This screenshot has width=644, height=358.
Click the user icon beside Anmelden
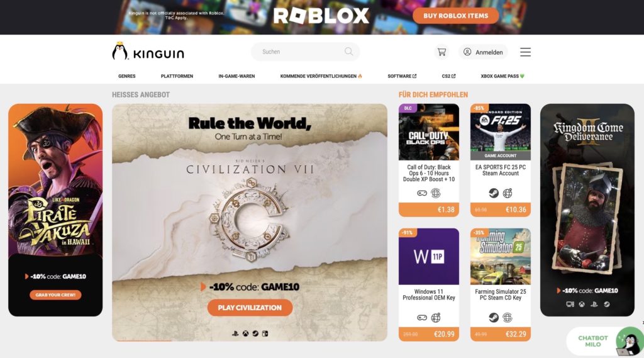(467, 52)
